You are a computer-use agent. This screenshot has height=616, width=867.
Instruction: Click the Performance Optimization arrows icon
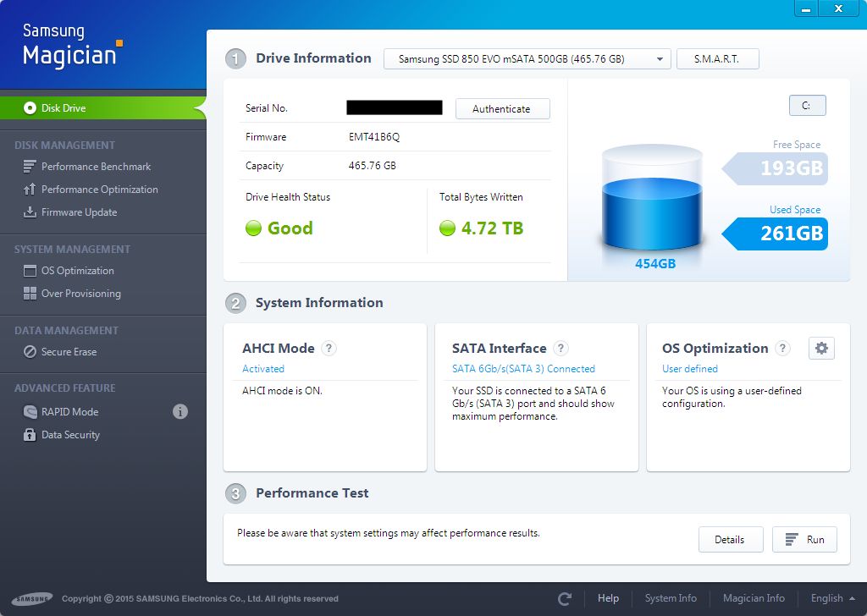30,190
